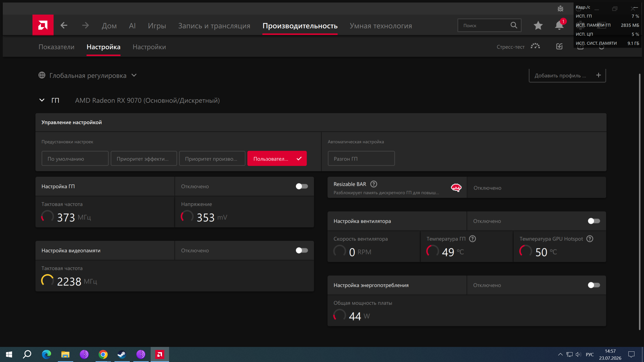The height and width of the screenshot is (362, 644).
Task: Switch to the Игры tab
Action: point(157,26)
